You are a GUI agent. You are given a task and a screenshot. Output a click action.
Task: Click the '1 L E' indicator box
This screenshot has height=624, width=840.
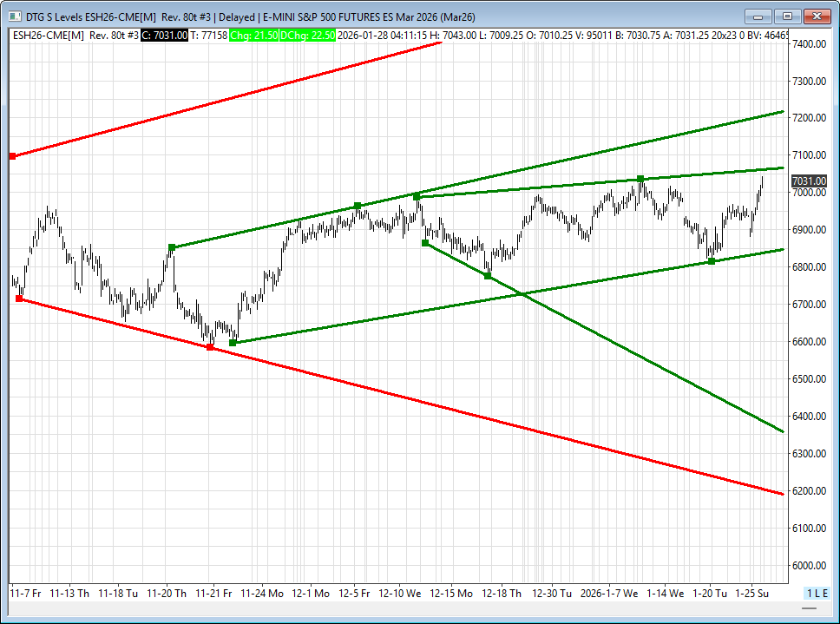click(817, 593)
